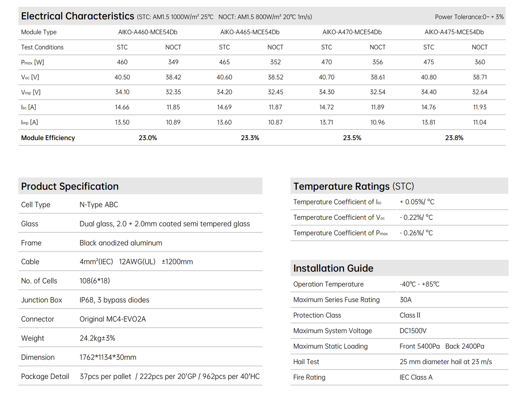Click the Pmax value '356'

point(377,62)
